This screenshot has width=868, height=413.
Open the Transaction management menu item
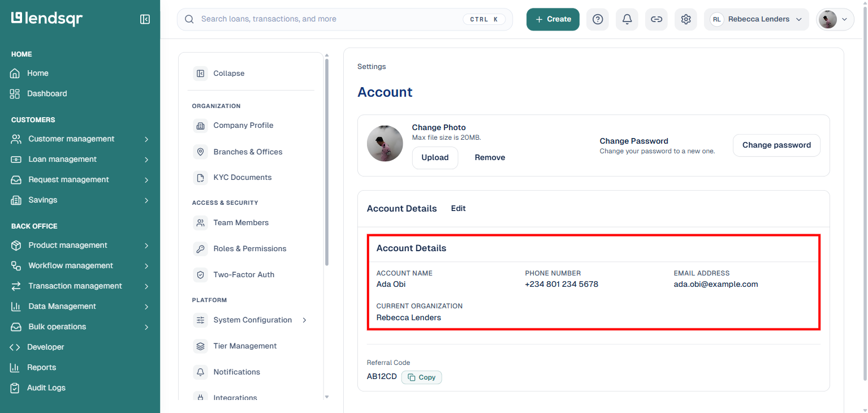[80, 286]
